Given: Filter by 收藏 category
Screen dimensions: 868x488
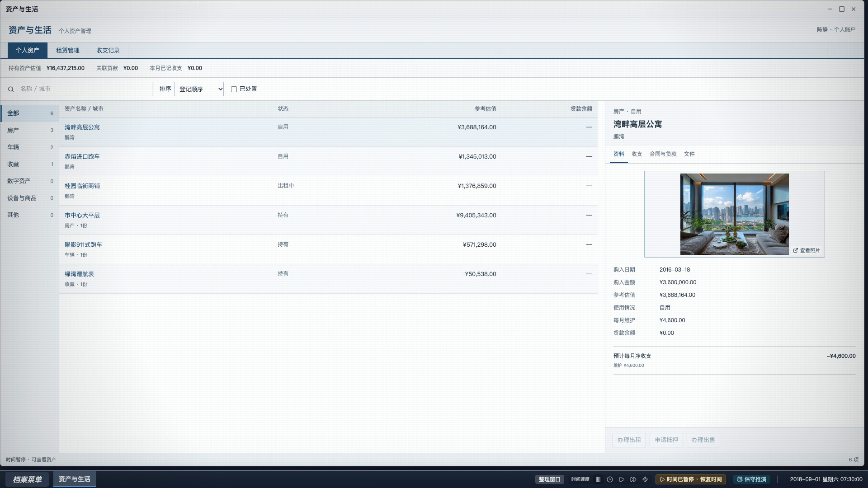Looking at the screenshot, I should [30, 164].
